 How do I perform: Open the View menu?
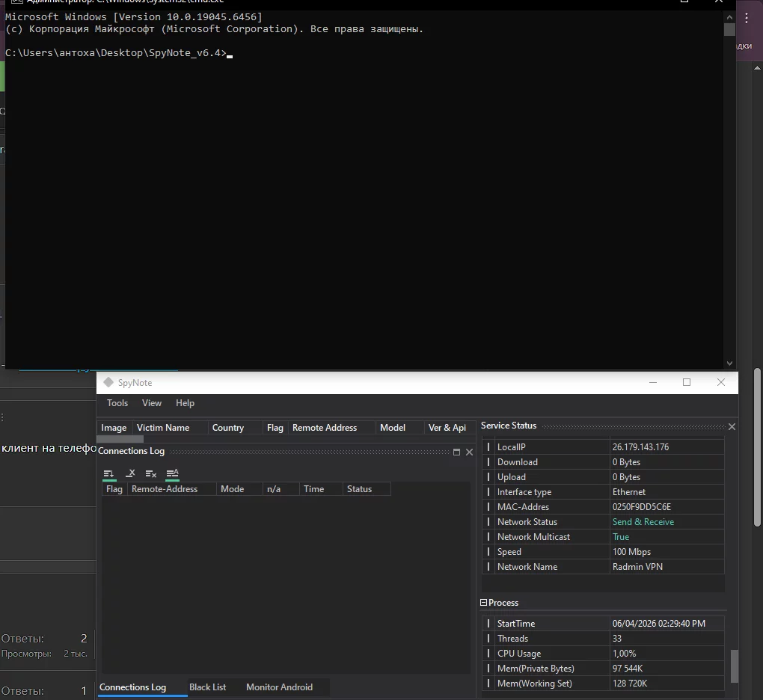[152, 403]
